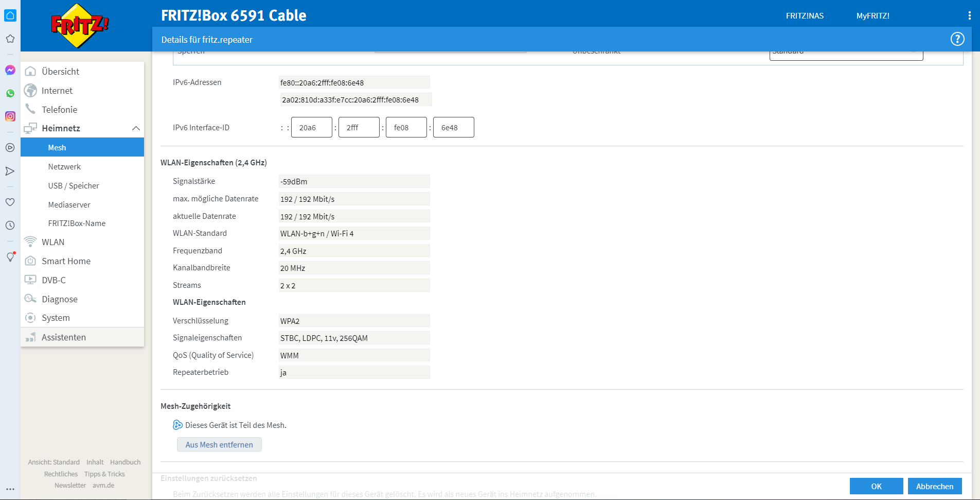Image resolution: width=980 pixels, height=500 pixels.
Task: Open the Handbuch footer link
Action: [x=125, y=462]
